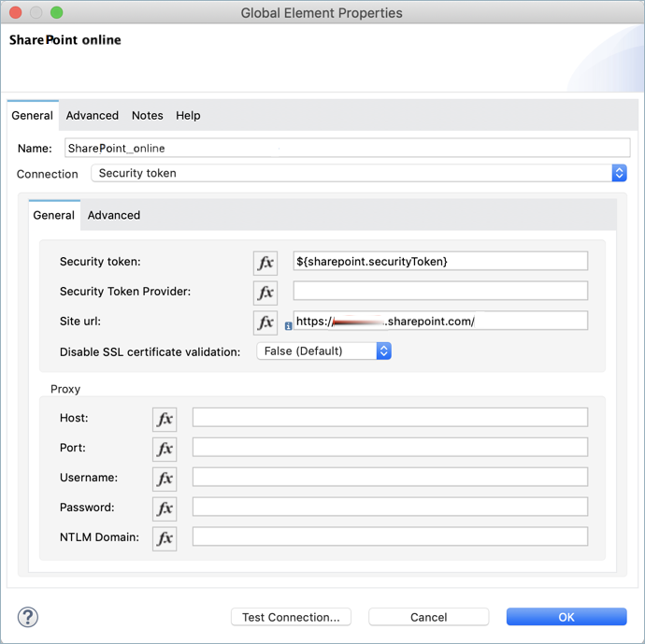645x644 pixels.
Task: Click the proxy Username input field
Action: tap(390, 477)
